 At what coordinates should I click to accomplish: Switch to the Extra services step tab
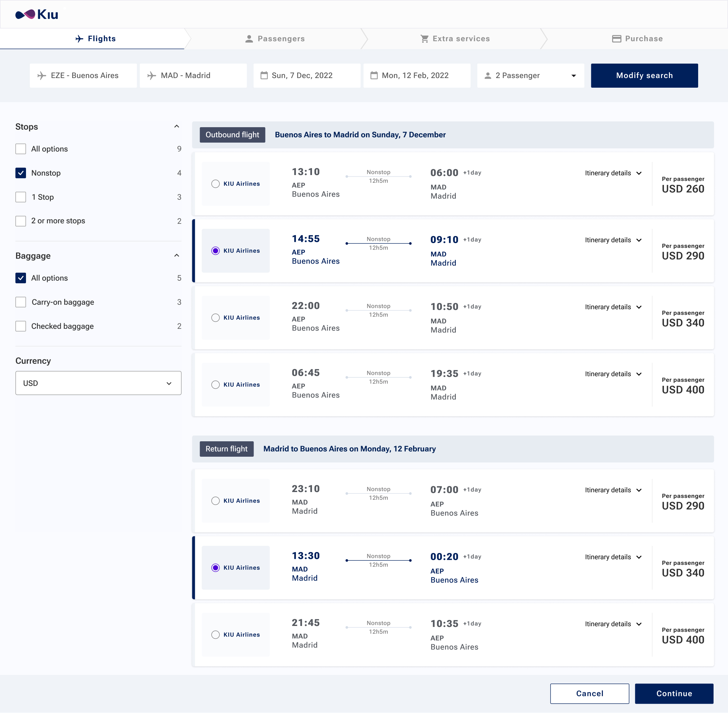pos(455,39)
